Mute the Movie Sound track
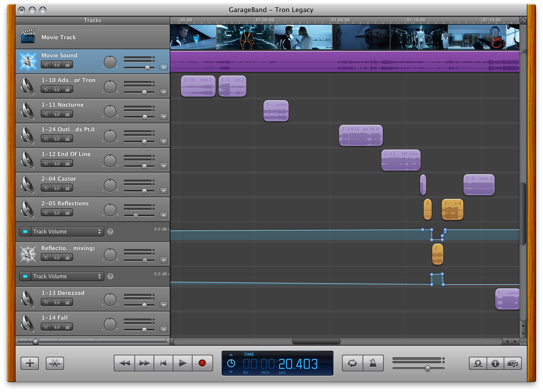The image size is (543, 392). point(46,64)
